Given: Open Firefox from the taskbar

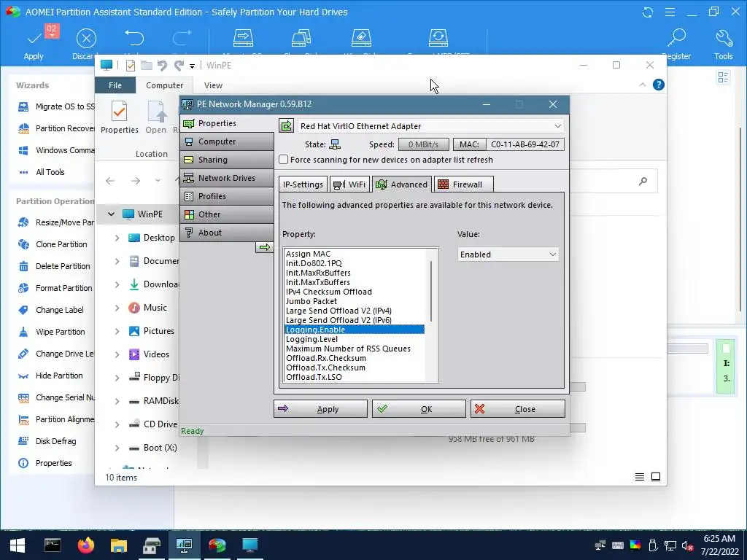Looking at the screenshot, I should (x=86, y=545).
